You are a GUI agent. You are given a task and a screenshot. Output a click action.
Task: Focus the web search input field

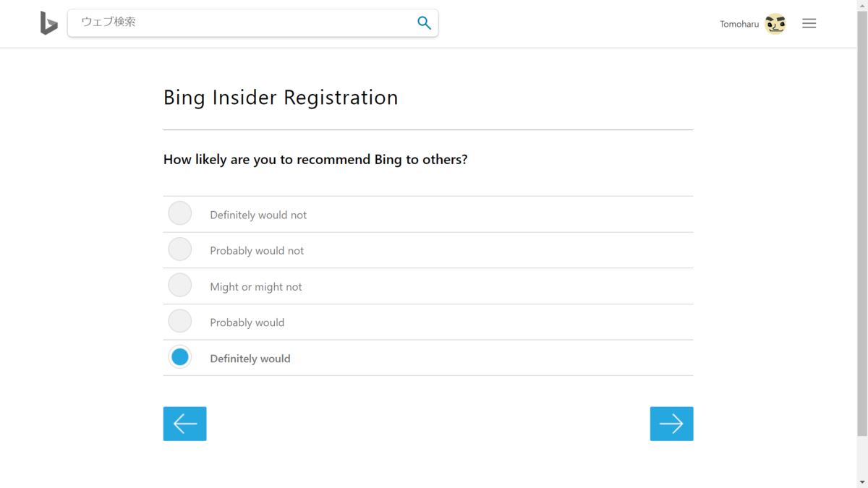coord(242,22)
